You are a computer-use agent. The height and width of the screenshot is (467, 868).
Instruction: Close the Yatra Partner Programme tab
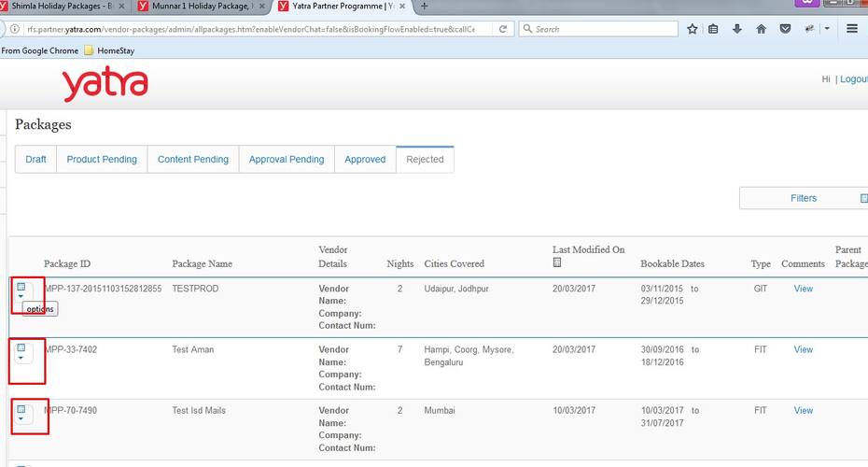(x=402, y=7)
